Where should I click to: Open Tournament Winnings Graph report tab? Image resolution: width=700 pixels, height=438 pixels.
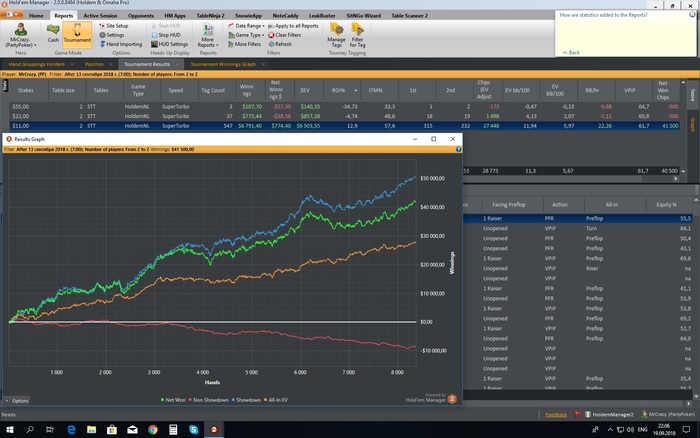223,64
